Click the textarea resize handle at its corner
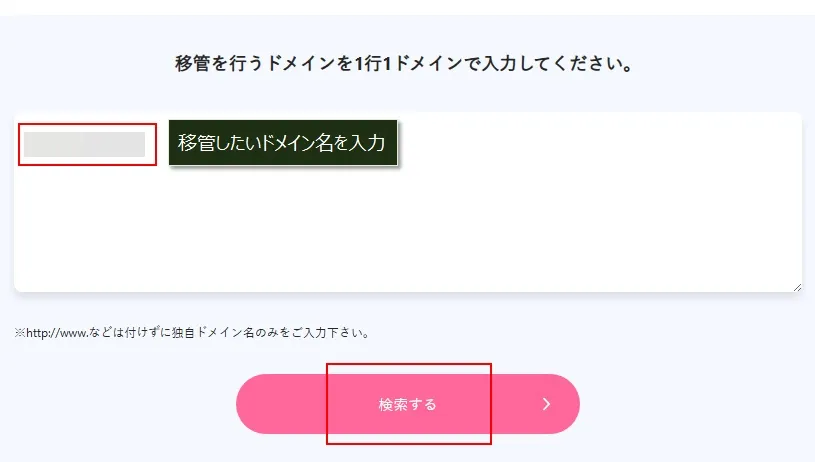 [x=797, y=287]
